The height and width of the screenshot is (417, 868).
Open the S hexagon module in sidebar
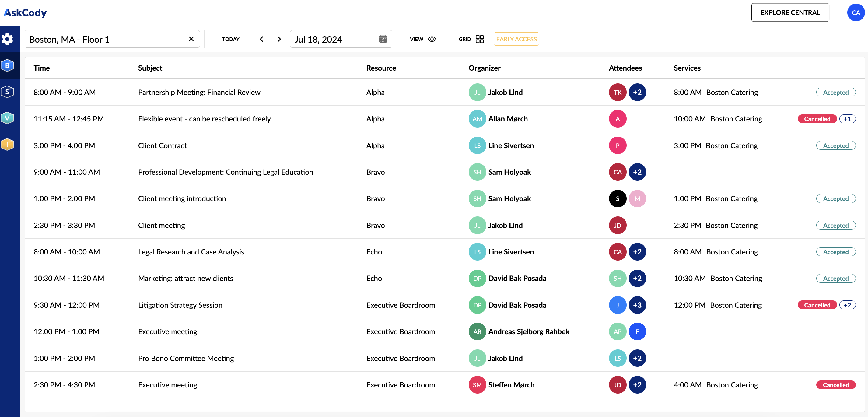tap(7, 91)
